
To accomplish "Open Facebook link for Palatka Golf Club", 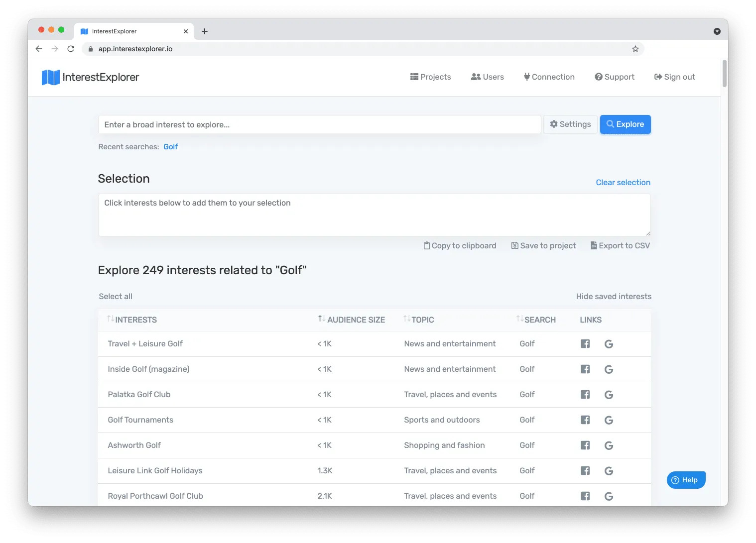I will click(585, 395).
